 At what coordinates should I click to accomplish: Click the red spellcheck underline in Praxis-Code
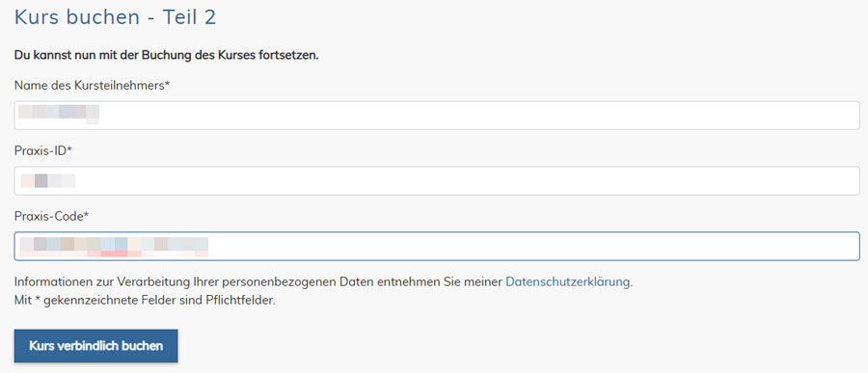coord(114,253)
